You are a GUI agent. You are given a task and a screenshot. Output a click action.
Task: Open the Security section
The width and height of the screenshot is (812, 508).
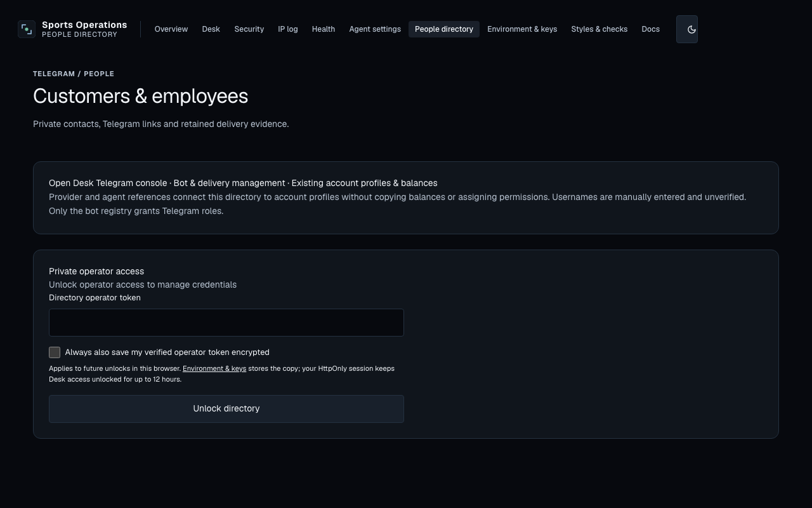point(249,29)
